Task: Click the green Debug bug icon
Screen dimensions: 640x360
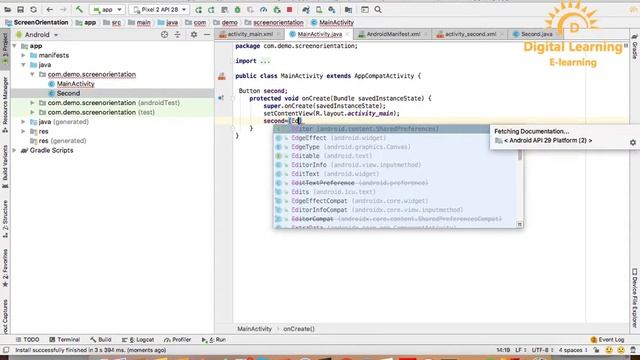Action: click(237, 9)
